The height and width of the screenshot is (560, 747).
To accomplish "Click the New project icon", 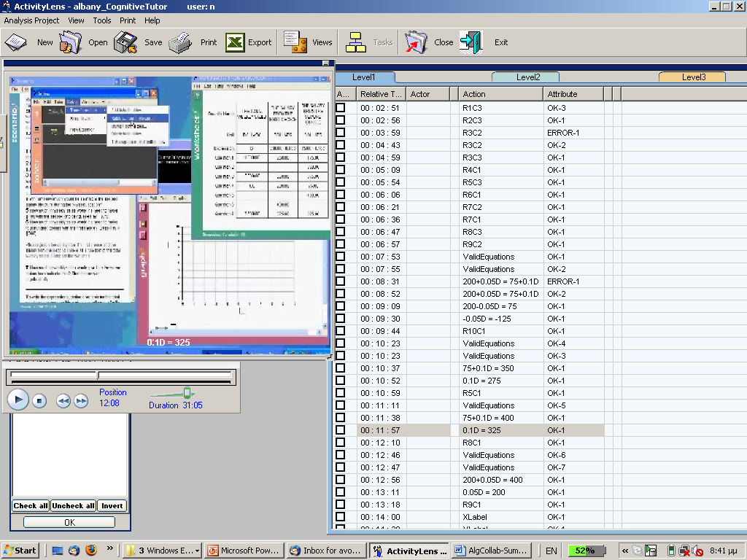I will pyautogui.click(x=16, y=42).
